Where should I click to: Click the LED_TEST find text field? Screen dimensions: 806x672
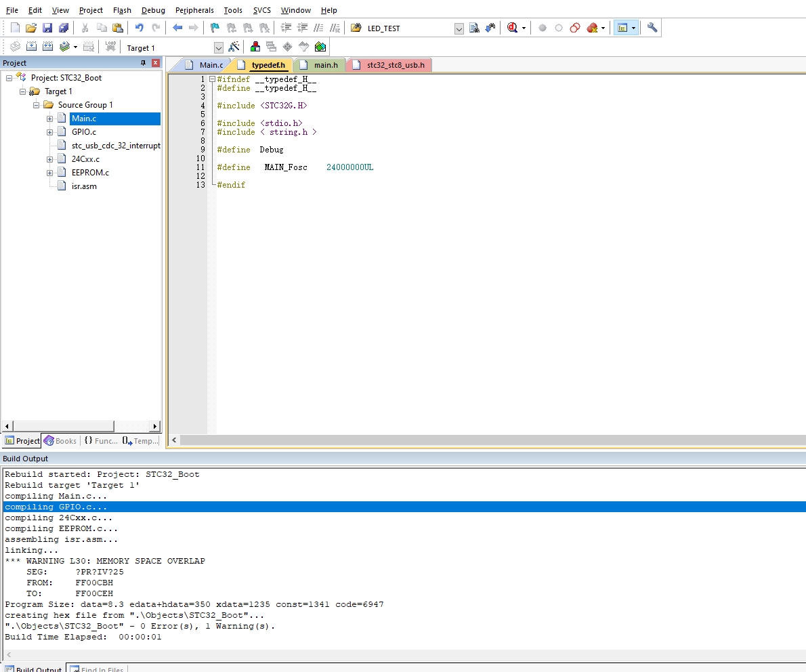tap(410, 28)
